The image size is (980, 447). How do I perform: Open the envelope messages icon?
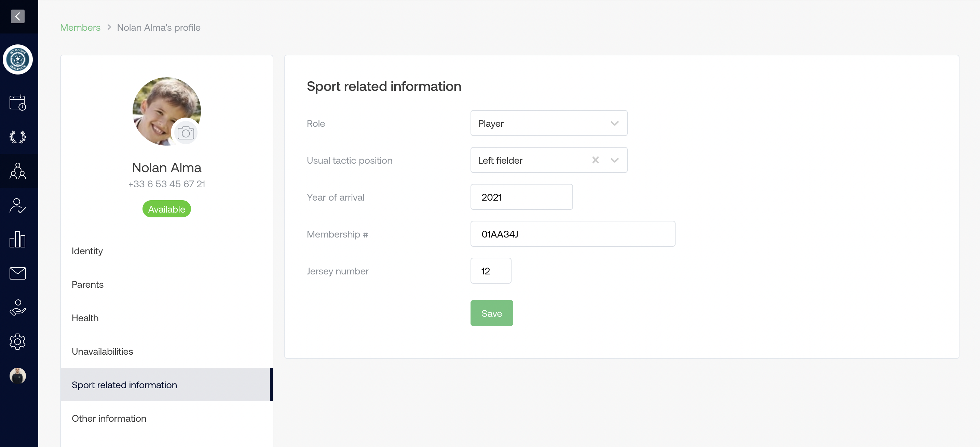[x=17, y=273]
